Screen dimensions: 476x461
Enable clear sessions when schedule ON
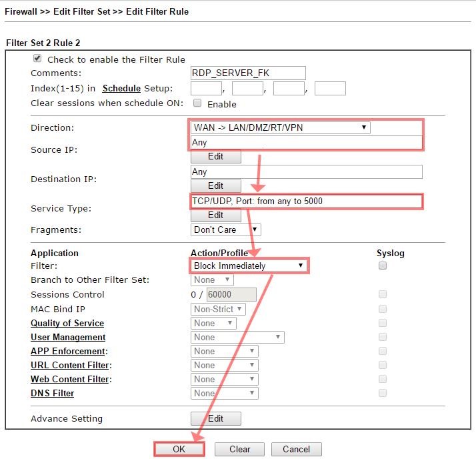tap(197, 103)
